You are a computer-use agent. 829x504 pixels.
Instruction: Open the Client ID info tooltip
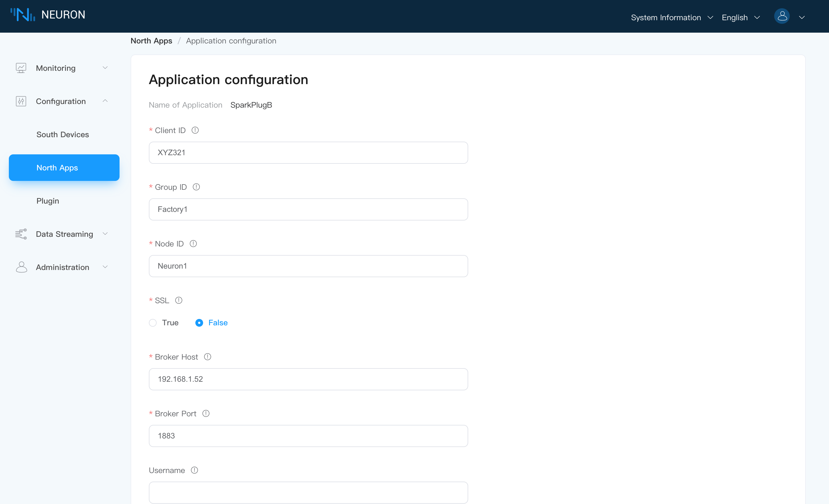[195, 130]
